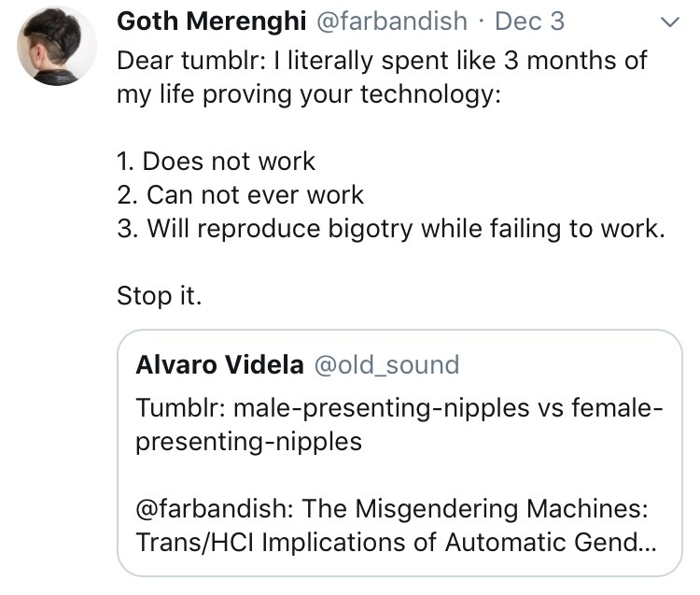Image resolution: width=700 pixels, height=595 pixels.
Task: Click the 'Dear tumblr' opening line
Action: point(382,63)
